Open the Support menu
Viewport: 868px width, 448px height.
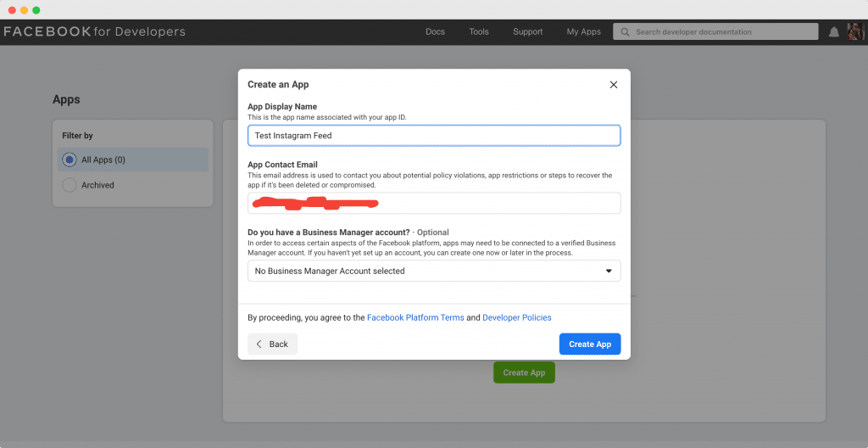pyautogui.click(x=527, y=31)
